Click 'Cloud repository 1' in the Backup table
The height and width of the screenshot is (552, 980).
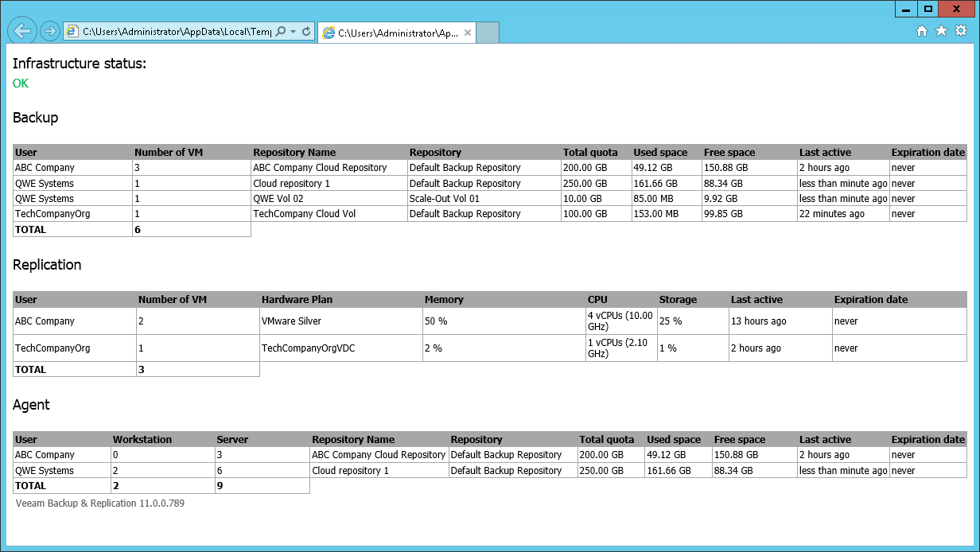coord(291,184)
